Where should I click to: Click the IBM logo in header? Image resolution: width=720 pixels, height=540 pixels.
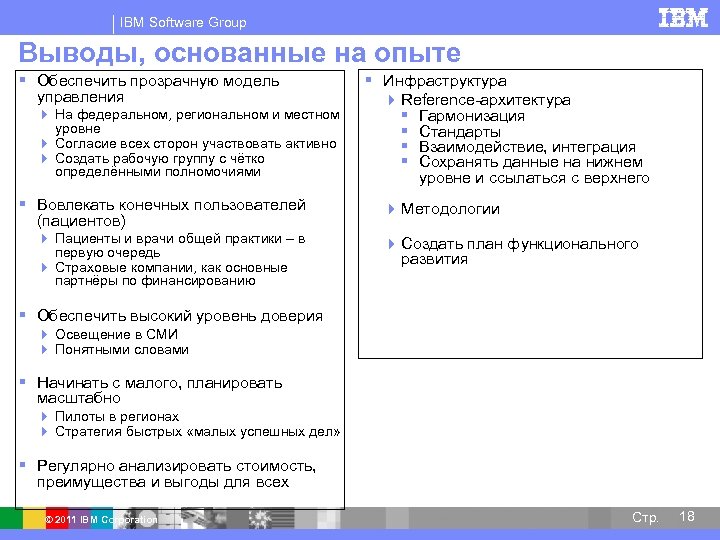click(x=683, y=18)
